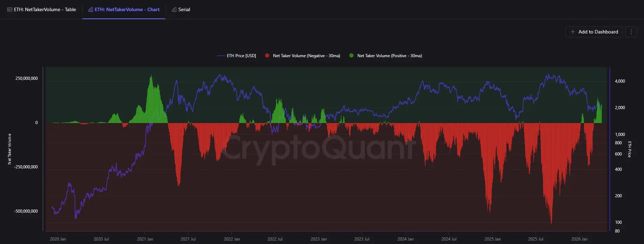Click the Add to Dashboard button
644x244 pixels.
coord(594,32)
